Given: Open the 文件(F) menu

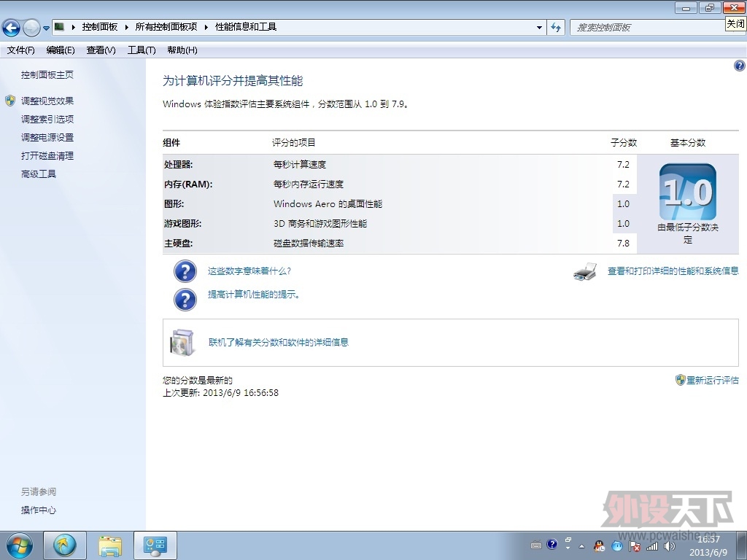Looking at the screenshot, I should coord(21,50).
